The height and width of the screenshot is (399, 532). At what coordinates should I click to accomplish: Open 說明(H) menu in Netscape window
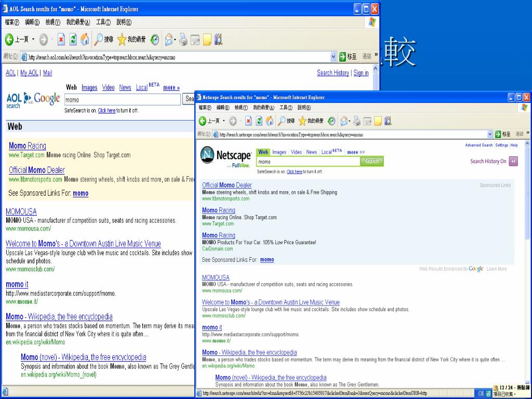pyautogui.click(x=304, y=108)
